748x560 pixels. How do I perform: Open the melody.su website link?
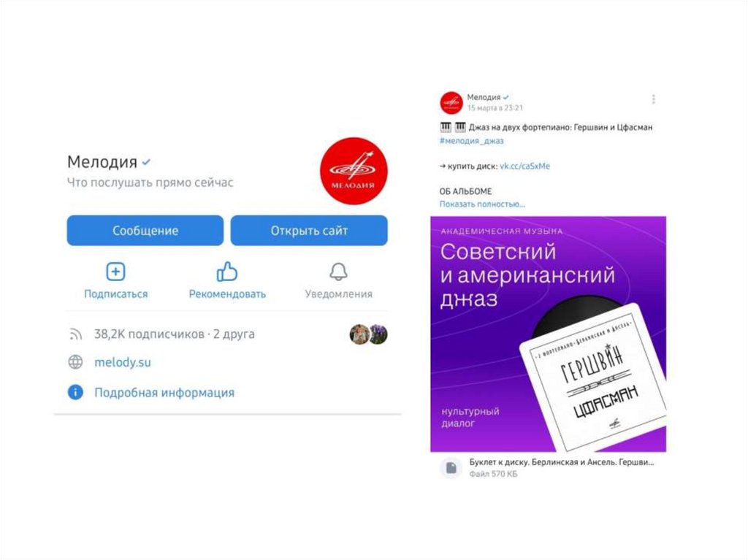point(123,363)
